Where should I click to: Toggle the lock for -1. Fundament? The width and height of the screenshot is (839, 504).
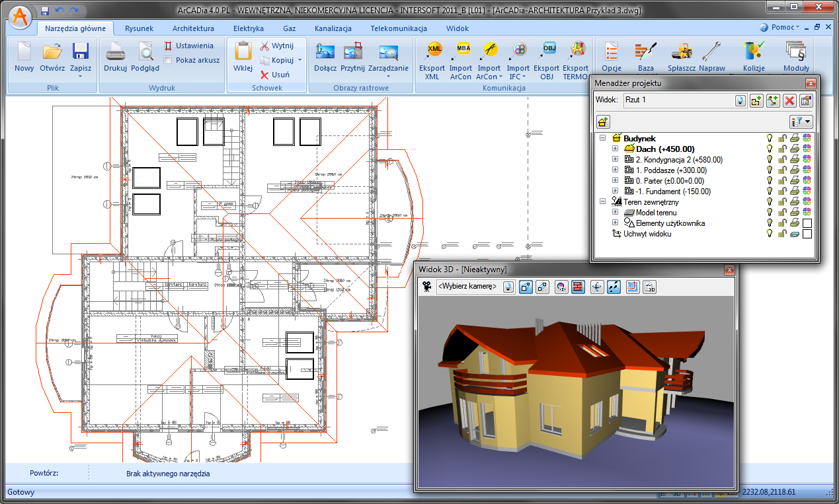pyautogui.click(x=781, y=191)
